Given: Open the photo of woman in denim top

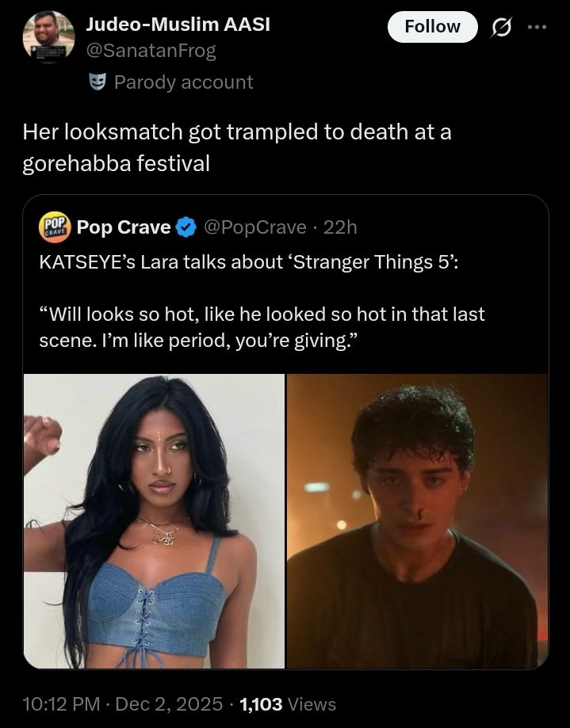Looking at the screenshot, I should [x=154, y=520].
